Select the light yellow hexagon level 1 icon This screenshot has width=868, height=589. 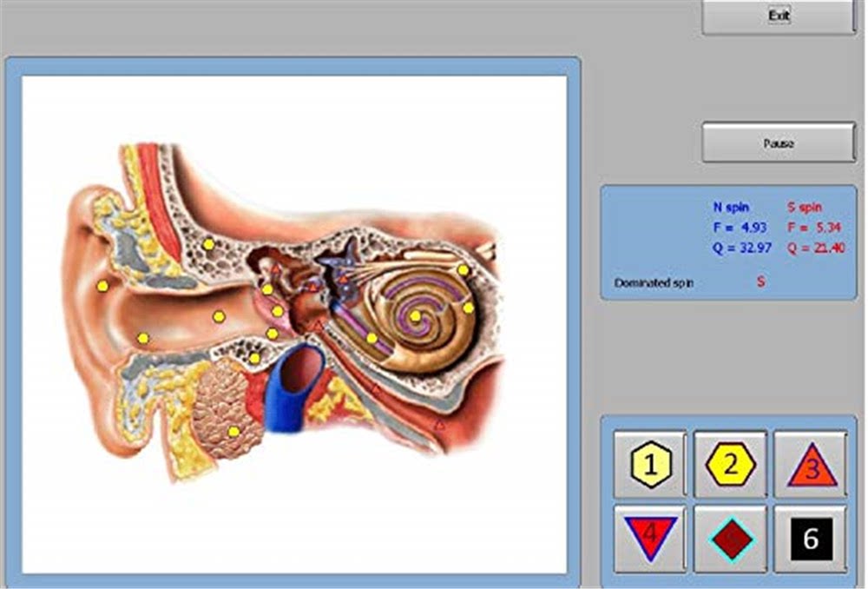pos(650,464)
